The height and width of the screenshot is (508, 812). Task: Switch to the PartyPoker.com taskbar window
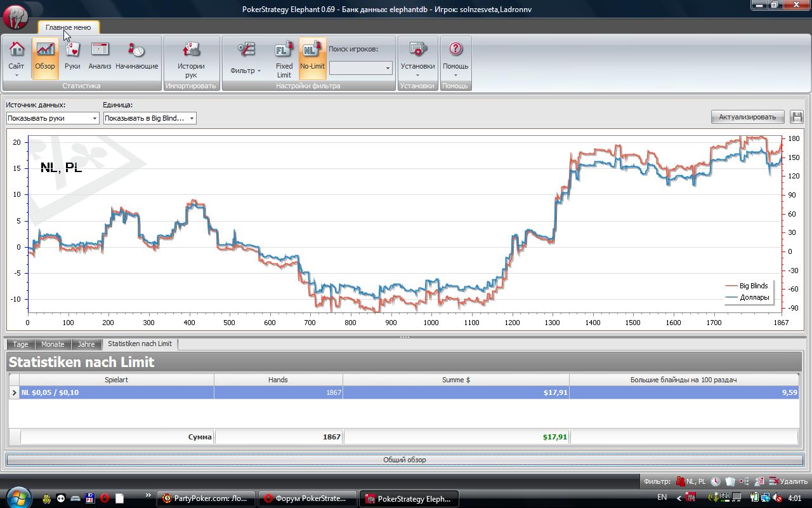[206, 498]
